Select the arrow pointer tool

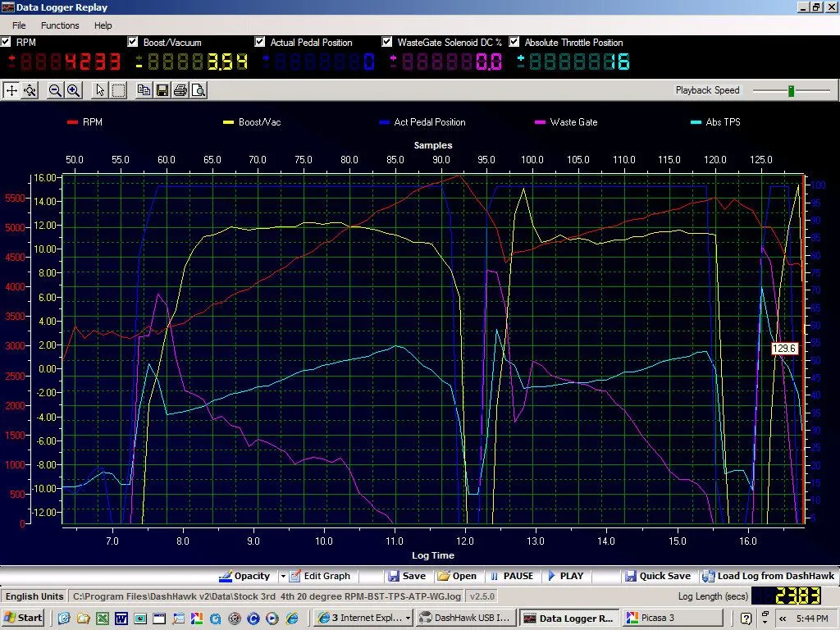click(x=100, y=90)
